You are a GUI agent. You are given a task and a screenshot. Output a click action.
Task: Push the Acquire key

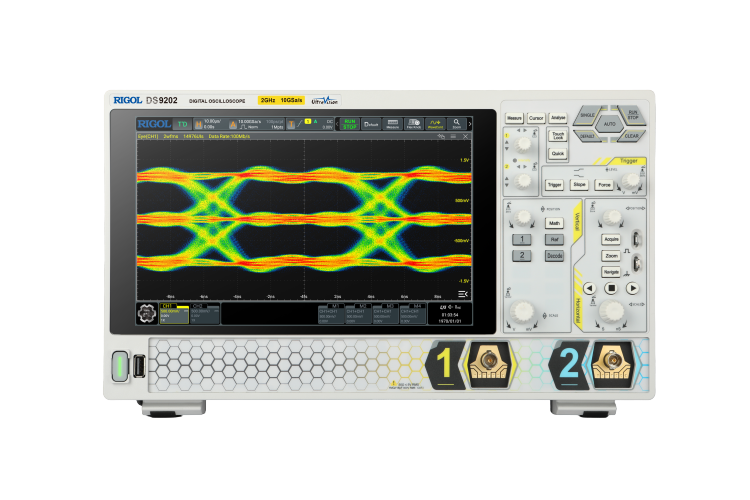[611, 239]
